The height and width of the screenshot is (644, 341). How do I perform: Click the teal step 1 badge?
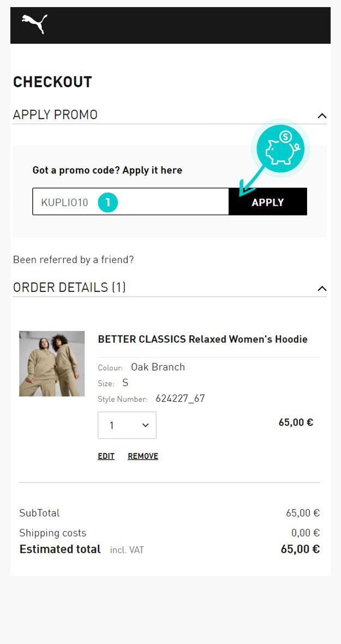click(x=108, y=202)
